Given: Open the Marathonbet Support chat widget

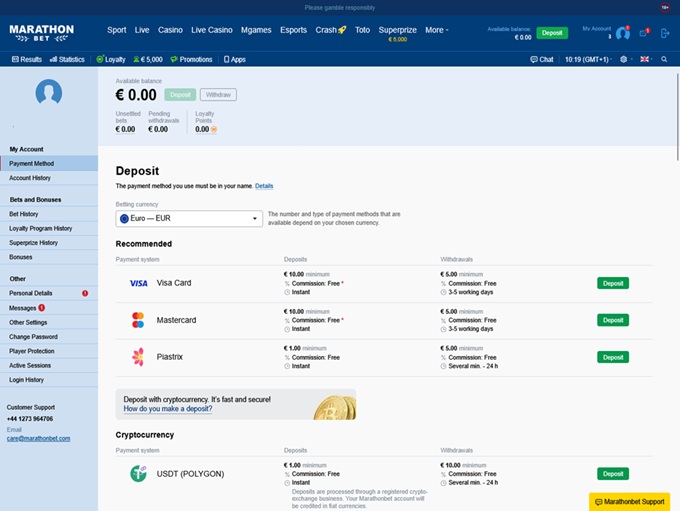Looking at the screenshot, I should tap(629, 501).
